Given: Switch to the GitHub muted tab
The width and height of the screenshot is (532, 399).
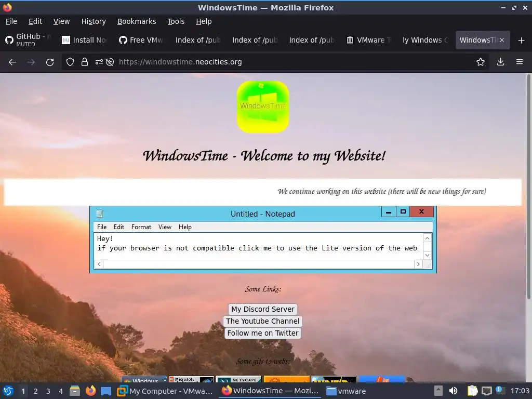Looking at the screenshot, I should click(29, 40).
